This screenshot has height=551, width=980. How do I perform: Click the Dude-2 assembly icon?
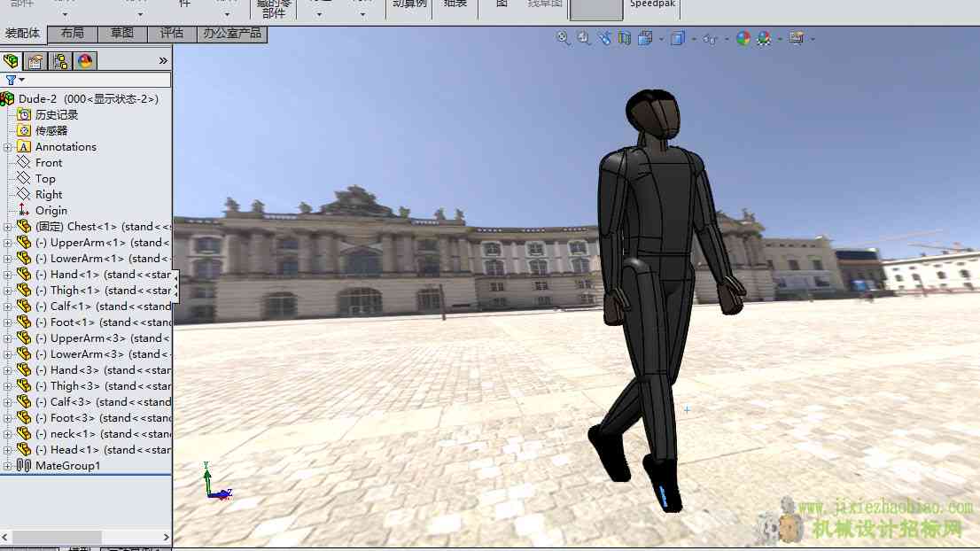click(x=7, y=98)
